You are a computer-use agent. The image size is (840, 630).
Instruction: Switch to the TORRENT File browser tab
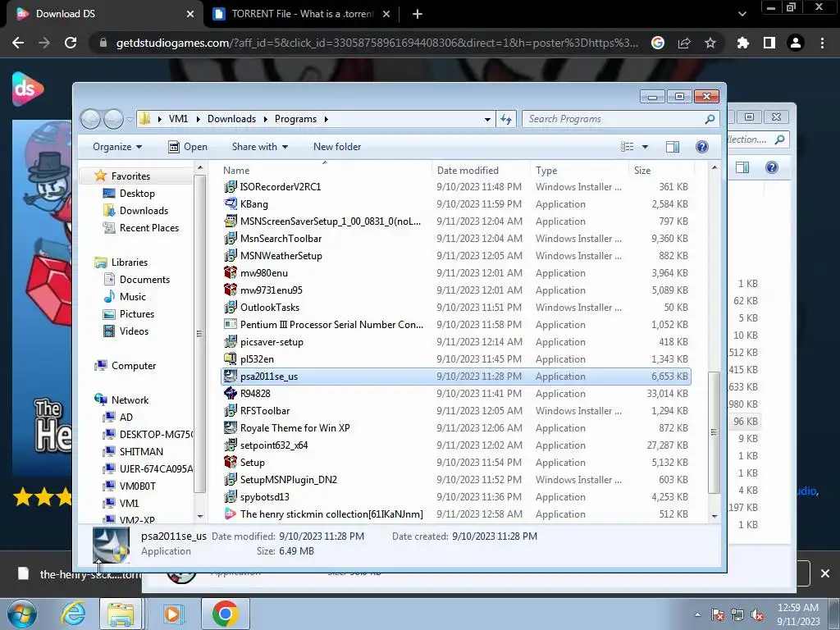(301, 14)
